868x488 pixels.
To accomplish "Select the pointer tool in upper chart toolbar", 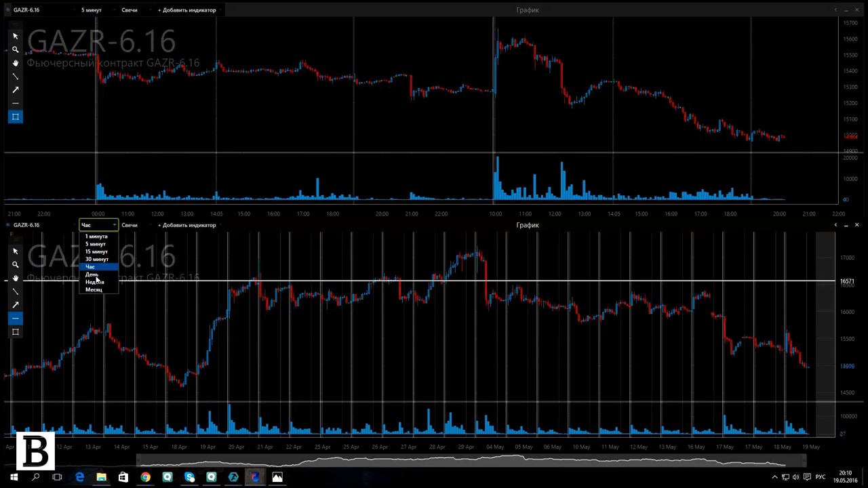I will point(16,36).
